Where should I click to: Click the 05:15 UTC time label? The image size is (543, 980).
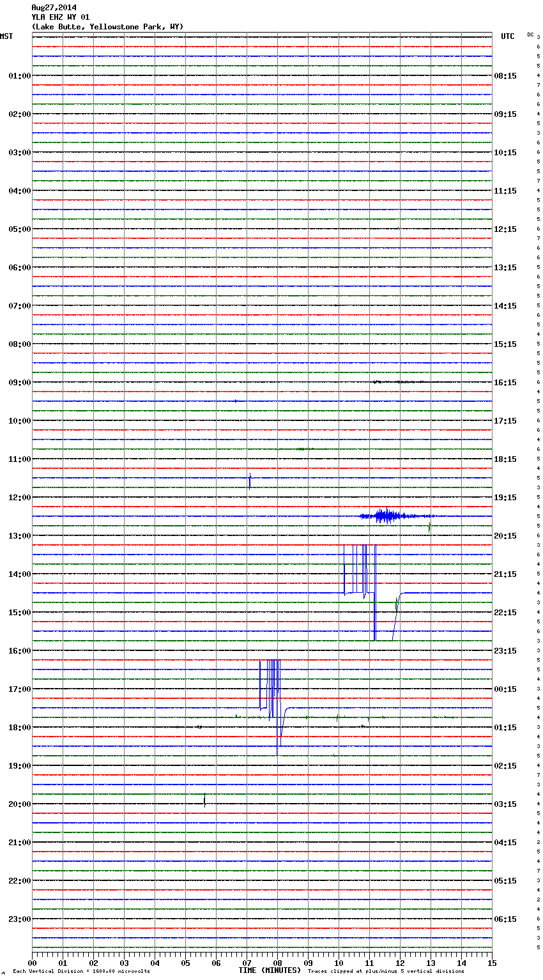[x=505, y=881]
